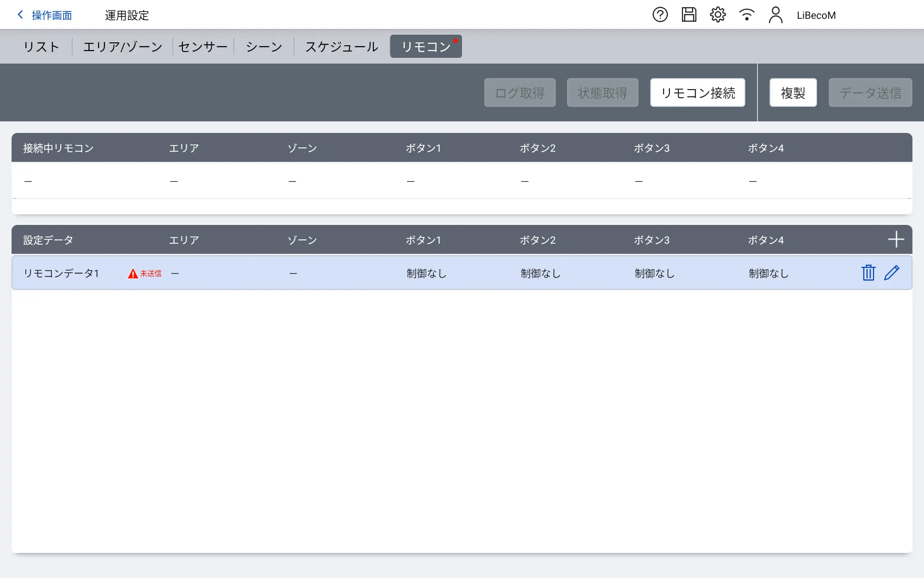This screenshot has height=578, width=924.
Task: Click the Wi-Fi status icon
Action: click(x=746, y=15)
